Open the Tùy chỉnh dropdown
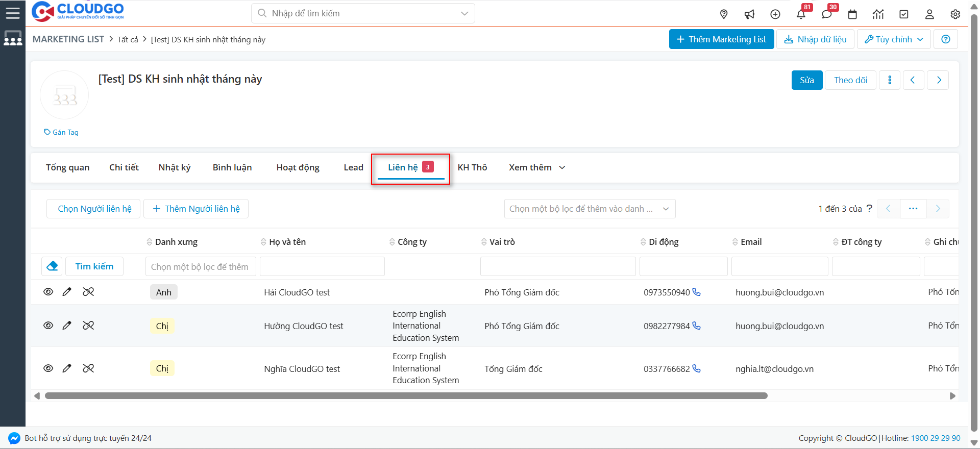This screenshot has width=980, height=449. (894, 39)
